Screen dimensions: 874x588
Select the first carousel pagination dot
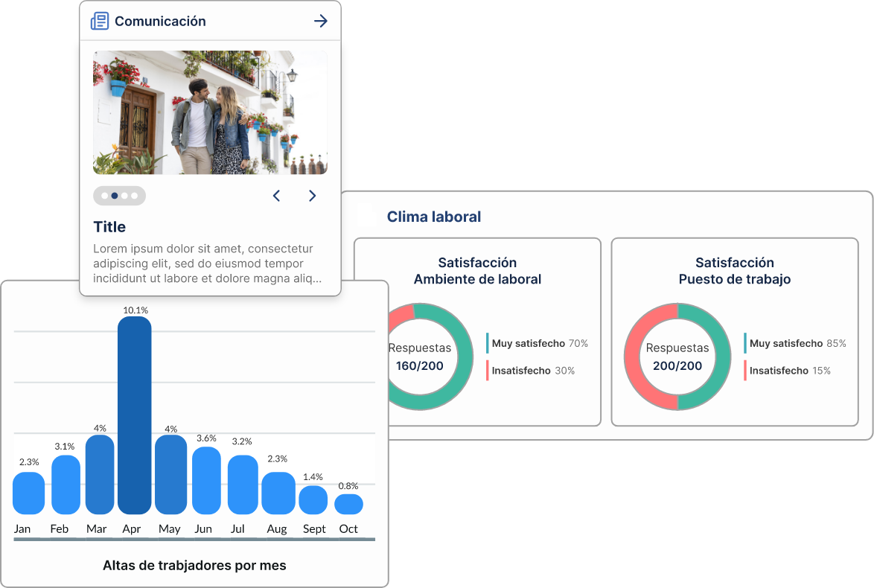[105, 196]
